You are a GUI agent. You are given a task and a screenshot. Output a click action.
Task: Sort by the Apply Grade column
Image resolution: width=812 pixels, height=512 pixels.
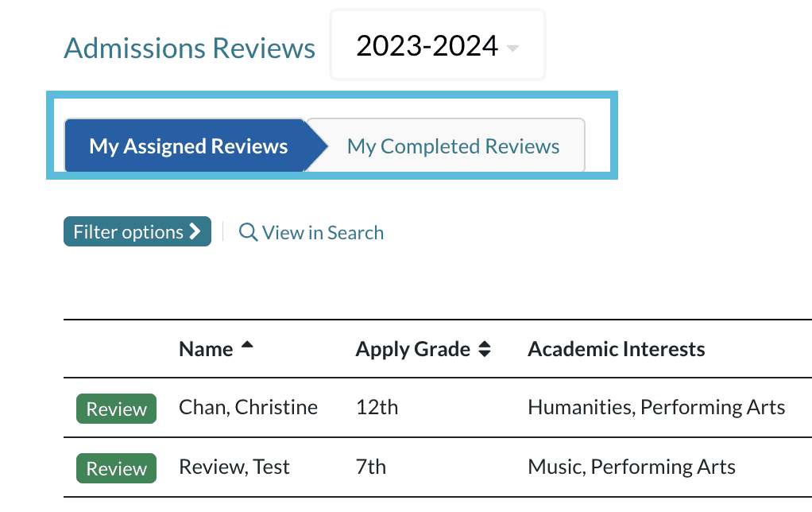pos(412,349)
